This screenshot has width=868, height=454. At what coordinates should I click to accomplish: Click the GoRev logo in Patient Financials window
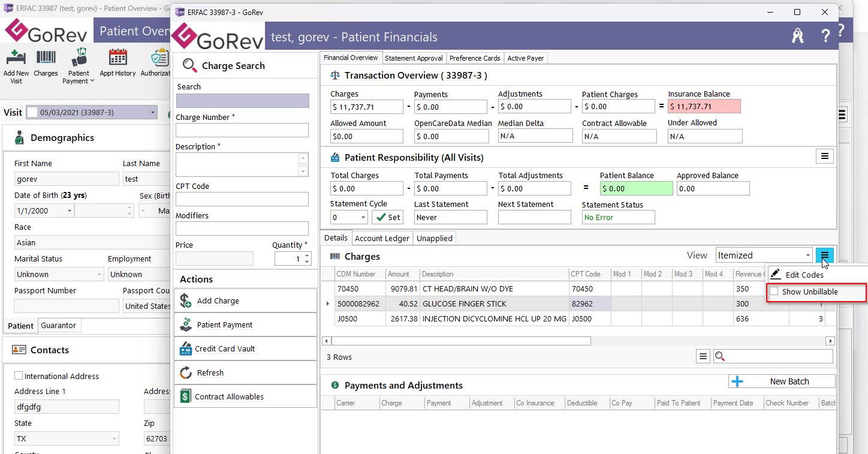(x=218, y=37)
